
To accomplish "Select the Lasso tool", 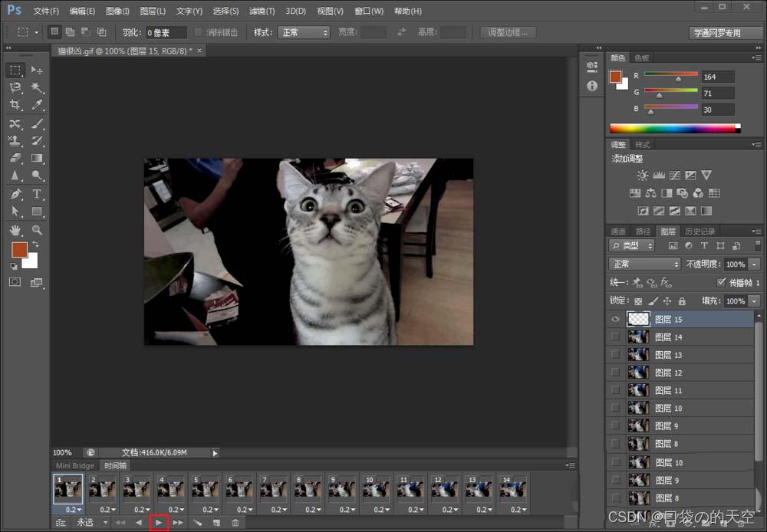I will tap(15, 87).
